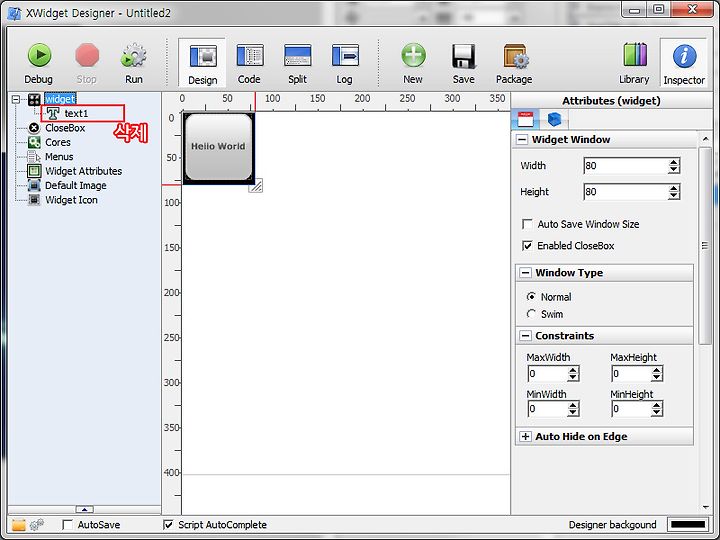The image size is (720, 540).
Task: Show the Log view
Action: coord(344,63)
